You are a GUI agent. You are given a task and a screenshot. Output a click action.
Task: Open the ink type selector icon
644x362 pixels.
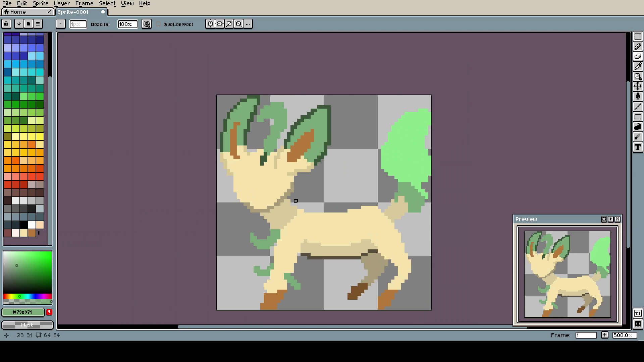pyautogui.click(x=147, y=24)
